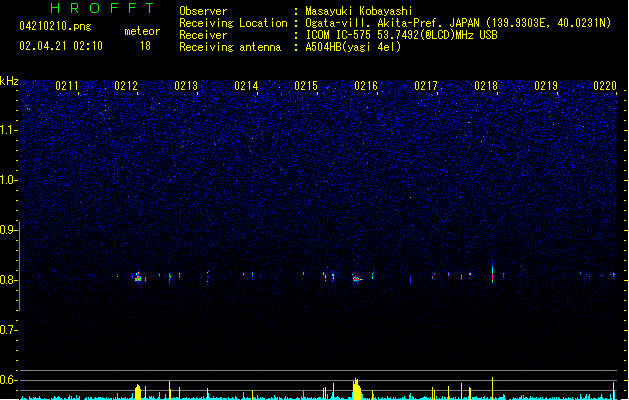This screenshot has height=400, width=629.
Task: Click the large yellow level peak below 0212
Action: (138, 392)
